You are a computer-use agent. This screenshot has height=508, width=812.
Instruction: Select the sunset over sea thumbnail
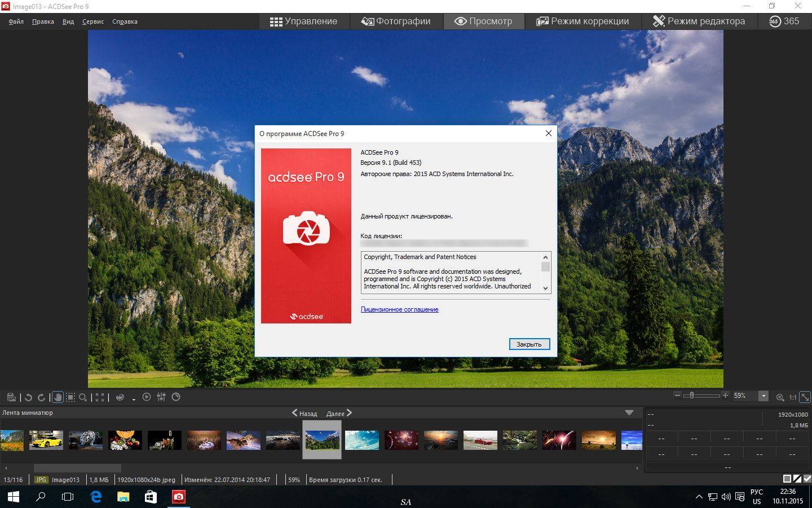pyautogui.click(x=440, y=440)
